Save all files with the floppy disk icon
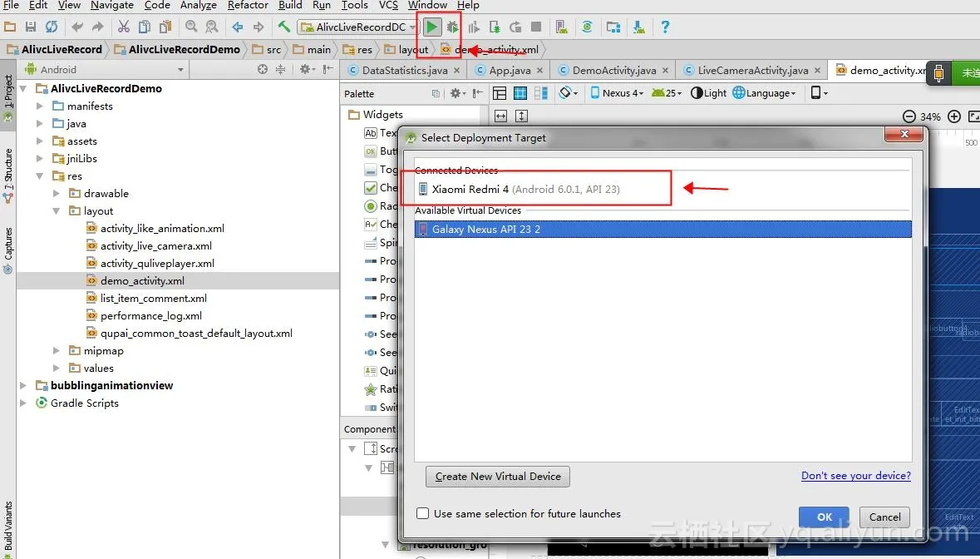The height and width of the screenshot is (559, 980). pyautogui.click(x=31, y=27)
